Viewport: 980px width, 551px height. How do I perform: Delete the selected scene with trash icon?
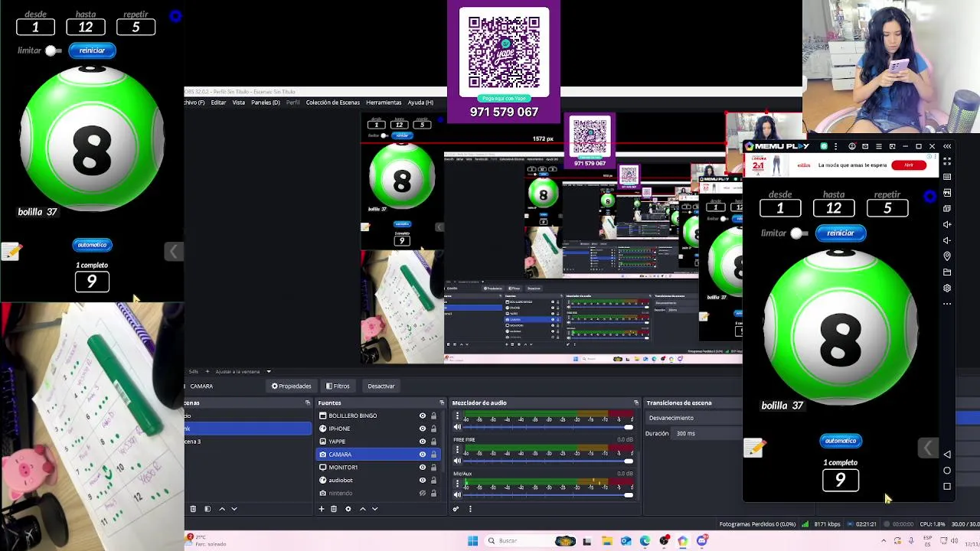pyautogui.click(x=193, y=509)
